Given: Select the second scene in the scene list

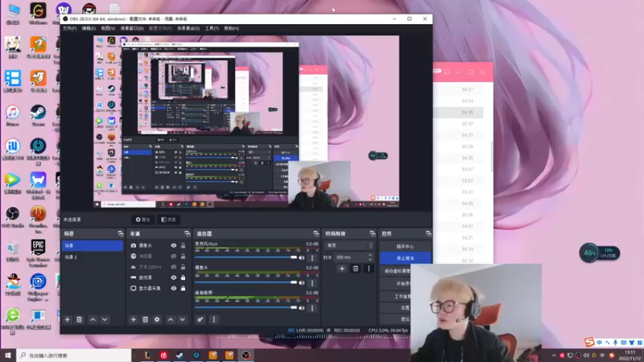Looking at the screenshot, I should (x=93, y=257).
